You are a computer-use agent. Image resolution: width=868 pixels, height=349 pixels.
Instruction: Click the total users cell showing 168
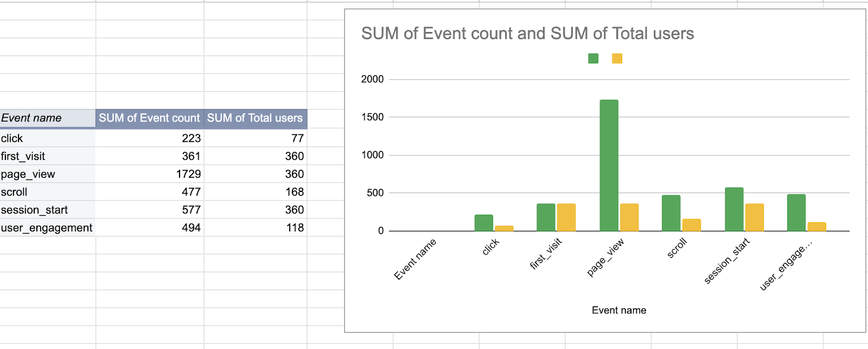256,192
